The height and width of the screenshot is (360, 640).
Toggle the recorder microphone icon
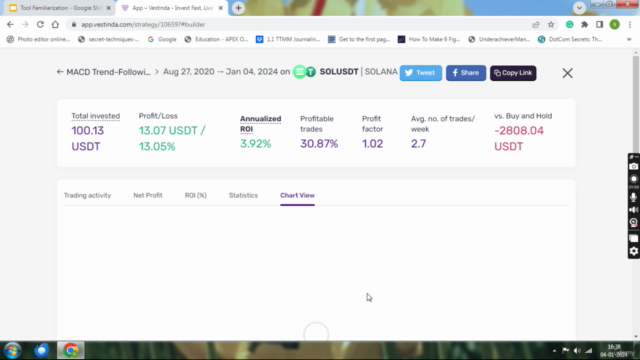point(633,197)
